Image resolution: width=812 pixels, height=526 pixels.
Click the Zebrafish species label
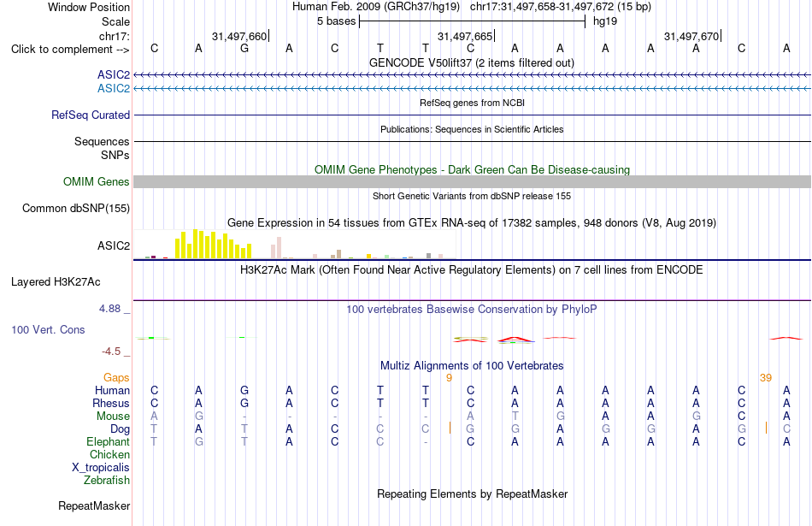pyautogui.click(x=107, y=481)
